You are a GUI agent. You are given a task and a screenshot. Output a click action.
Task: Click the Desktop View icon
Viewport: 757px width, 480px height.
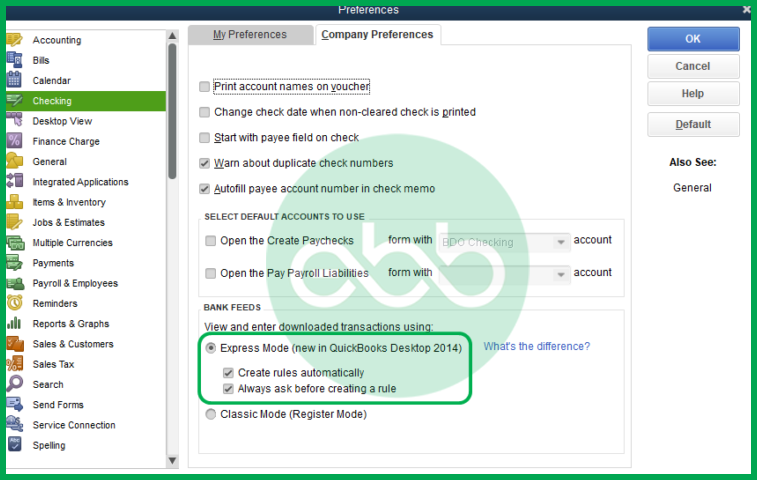14,121
